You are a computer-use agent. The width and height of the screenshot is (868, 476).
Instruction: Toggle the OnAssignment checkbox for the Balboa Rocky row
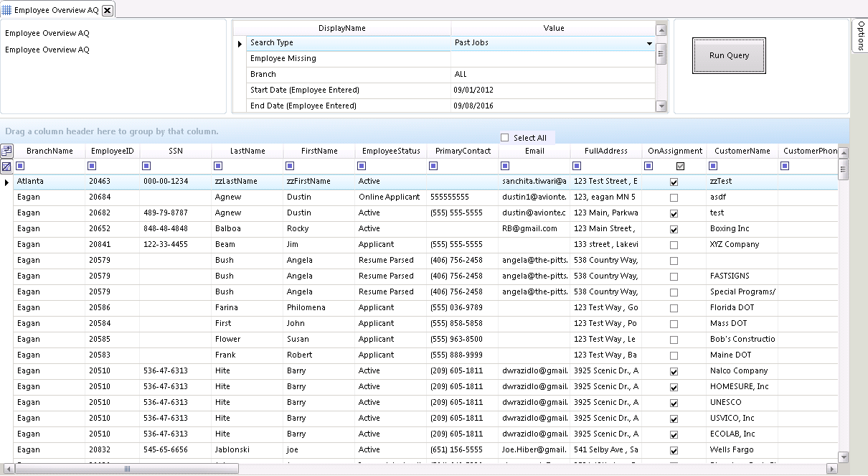tap(674, 229)
